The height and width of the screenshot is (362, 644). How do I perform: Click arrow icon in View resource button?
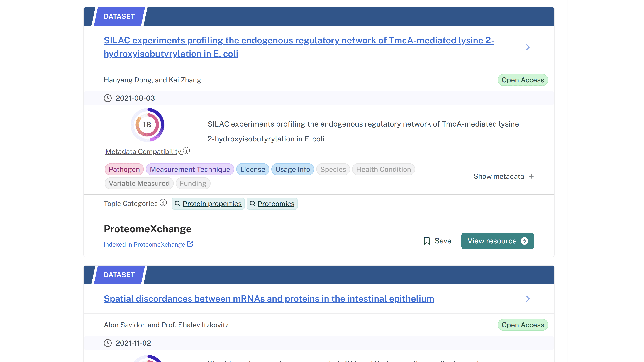click(524, 241)
